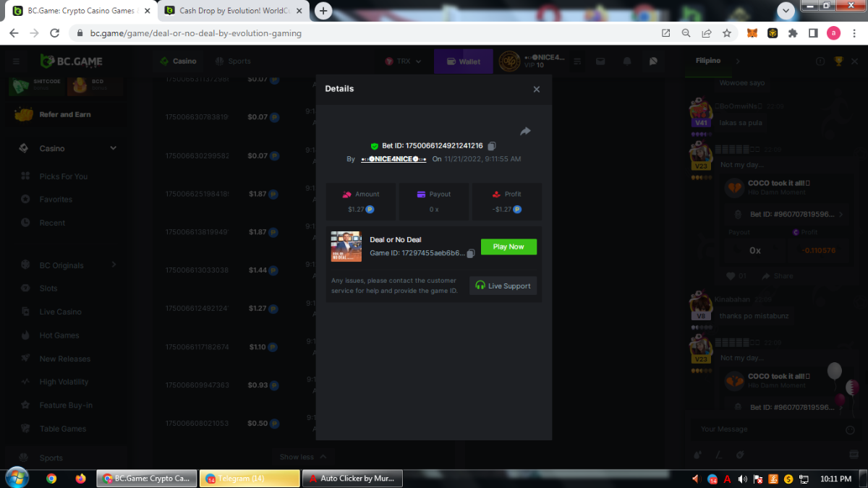868x488 pixels.
Task: Open the Firefox icon in the taskbar
Action: pos(80,479)
